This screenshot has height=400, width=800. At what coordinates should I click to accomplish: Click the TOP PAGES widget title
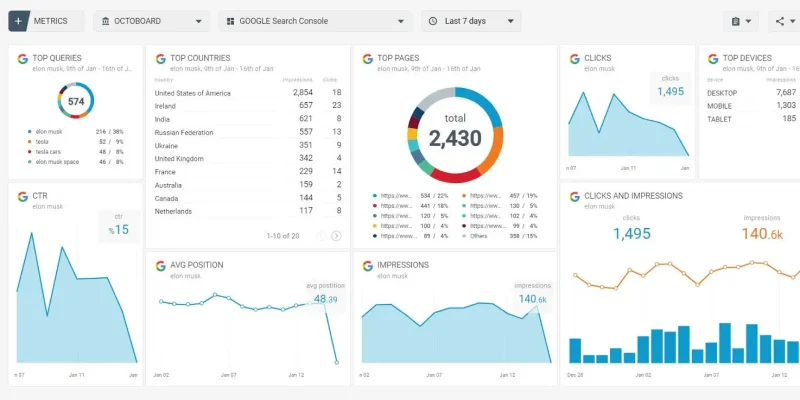(x=398, y=58)
